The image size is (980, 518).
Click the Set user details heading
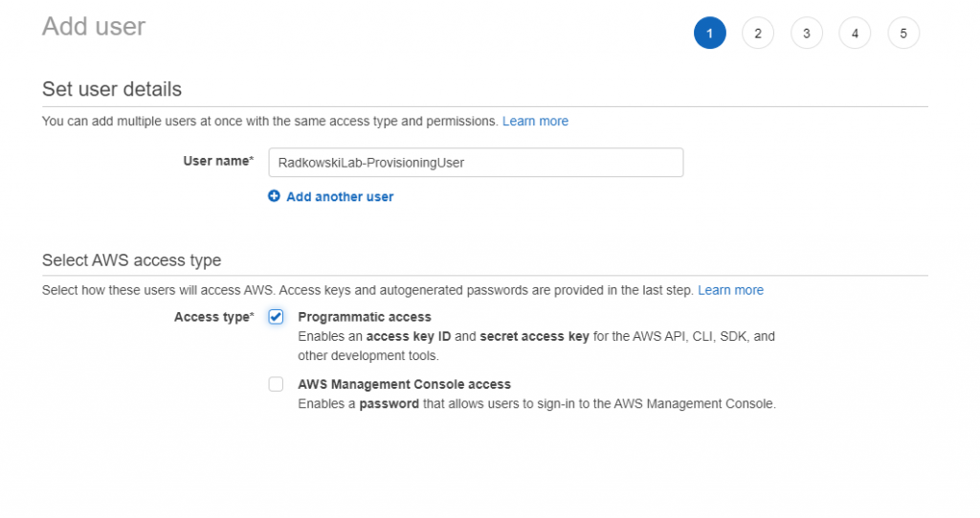[112, 89]
